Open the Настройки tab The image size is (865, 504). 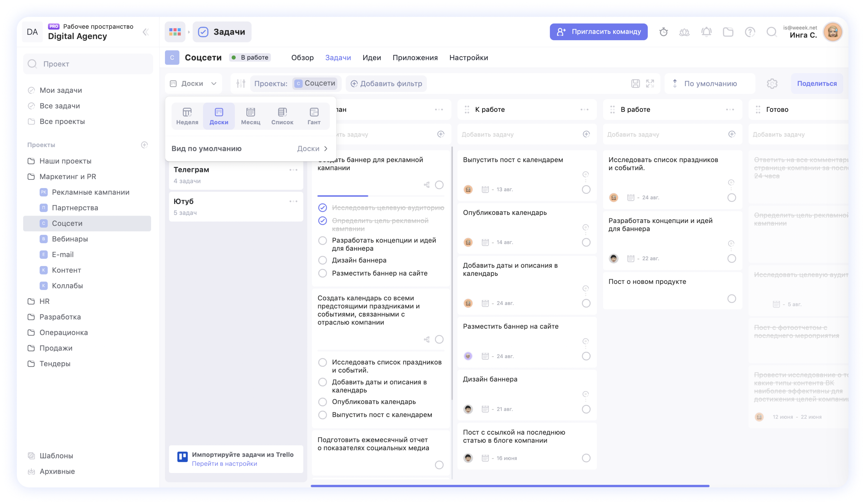point(468,58)
